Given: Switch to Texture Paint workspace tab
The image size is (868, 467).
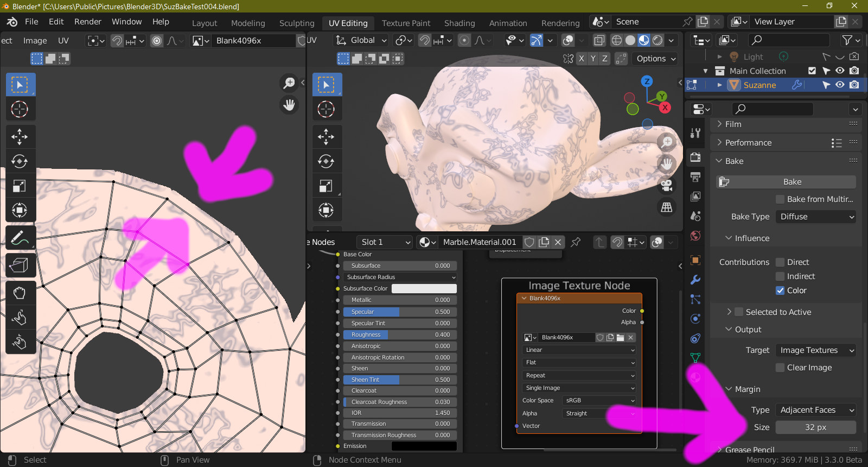Looking at the screenshot, I should click(406, 23).
